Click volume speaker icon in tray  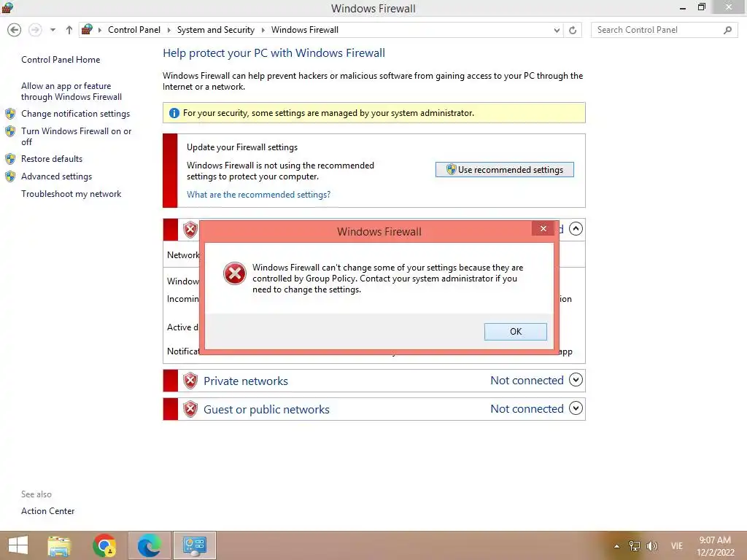[x=651, y=545]
